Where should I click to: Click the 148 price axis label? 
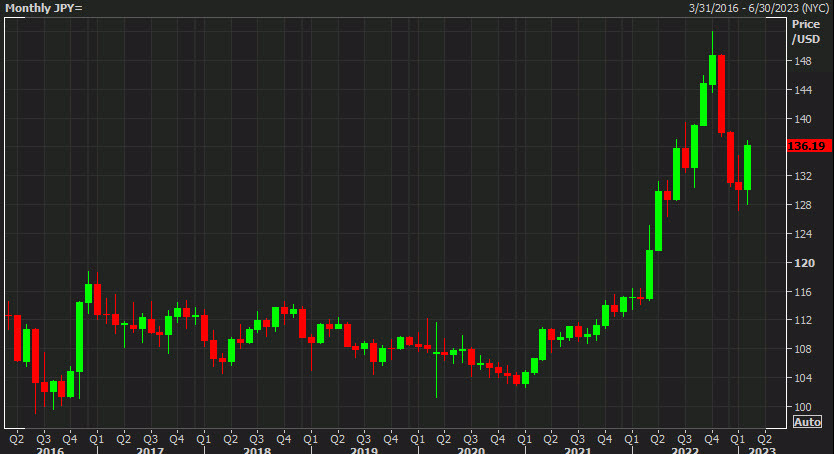tap(803, 61)
